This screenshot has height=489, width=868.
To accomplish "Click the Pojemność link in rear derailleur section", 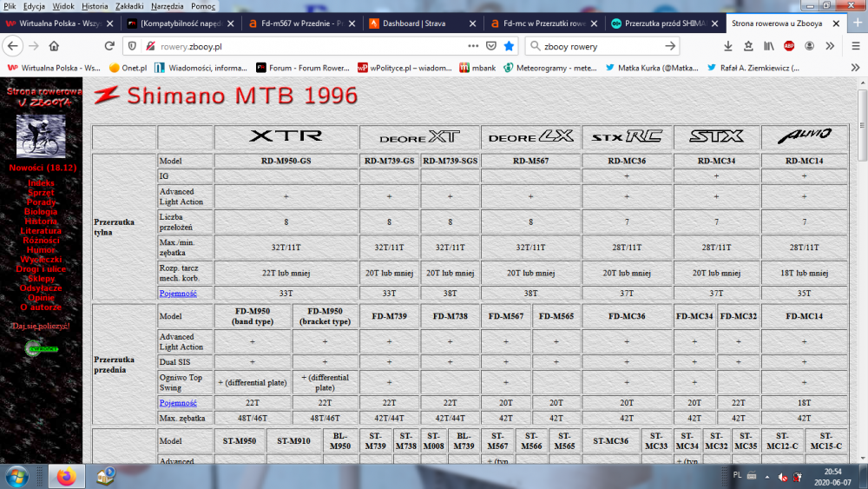I will click(x=178, y=294).
